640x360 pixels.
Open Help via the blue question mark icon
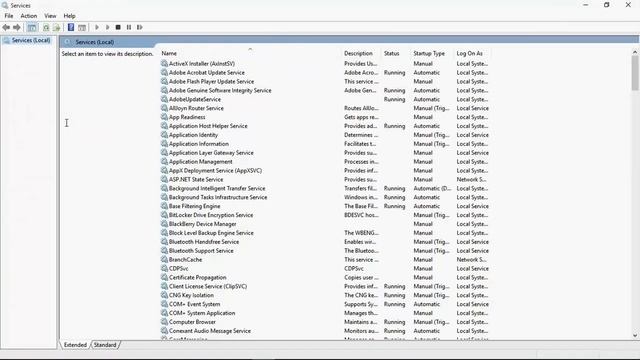click(71, 27)
